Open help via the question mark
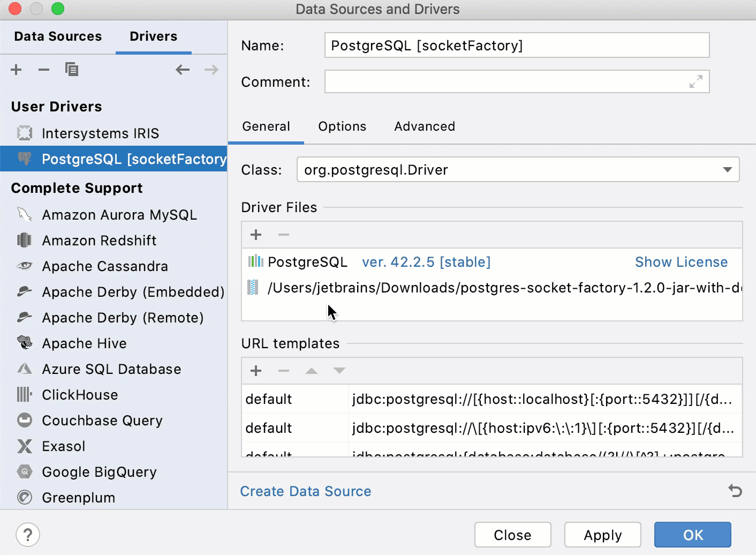 pyautogui.click(x=28, y=535)
